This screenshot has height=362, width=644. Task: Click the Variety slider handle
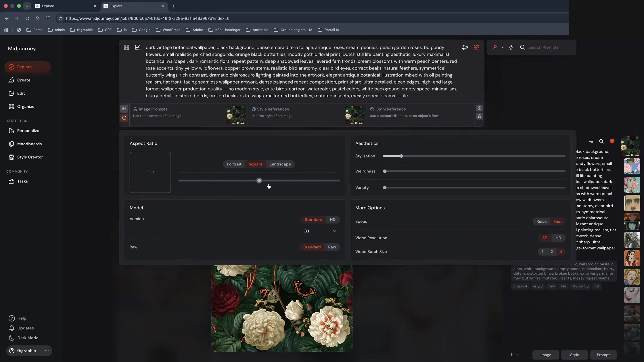[x=385, y=188]
